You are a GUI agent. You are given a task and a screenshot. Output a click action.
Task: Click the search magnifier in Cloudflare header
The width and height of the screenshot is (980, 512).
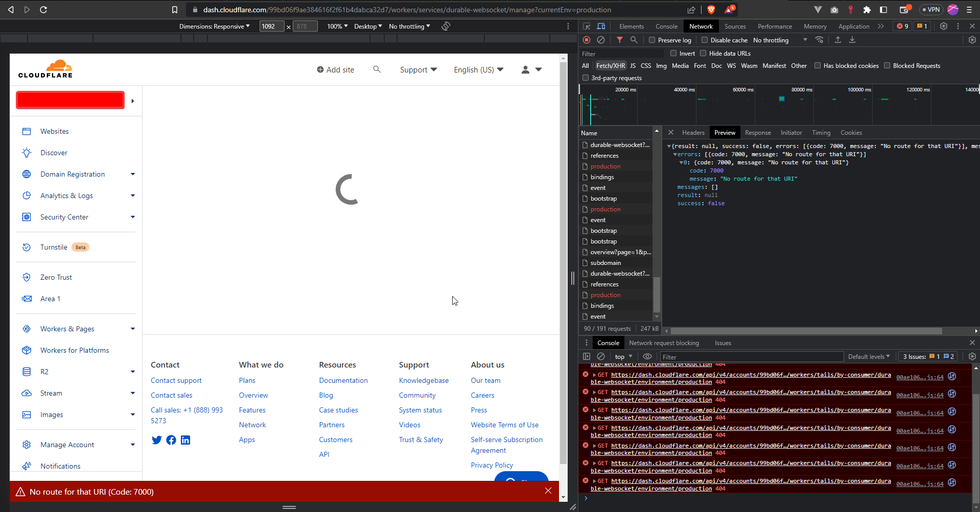377,69
